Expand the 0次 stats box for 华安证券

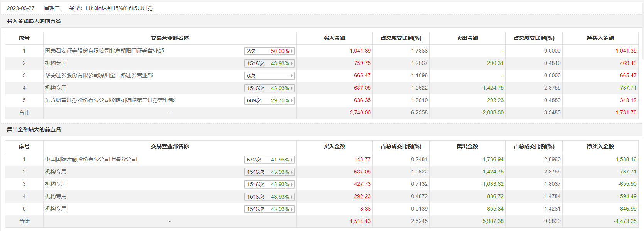(270, 76)
